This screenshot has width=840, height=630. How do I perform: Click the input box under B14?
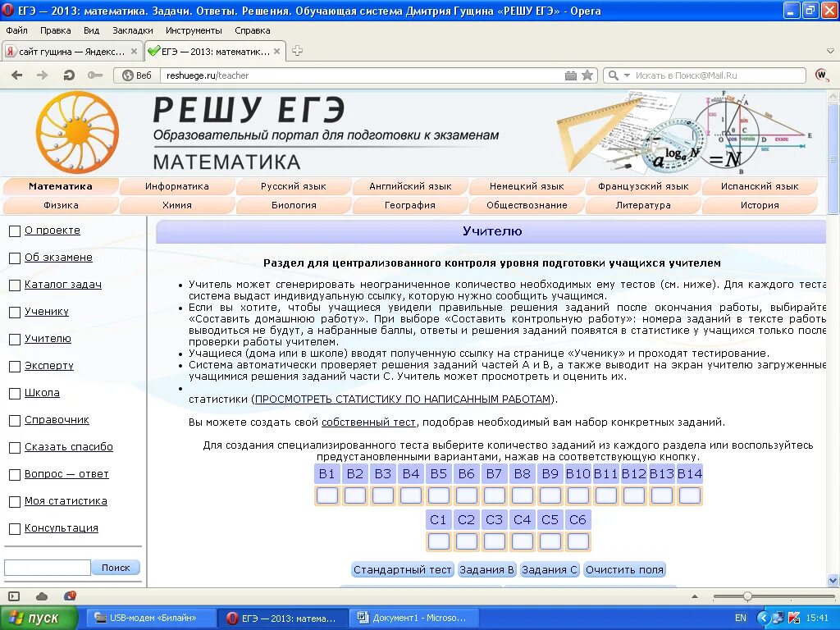click(689, 495)
